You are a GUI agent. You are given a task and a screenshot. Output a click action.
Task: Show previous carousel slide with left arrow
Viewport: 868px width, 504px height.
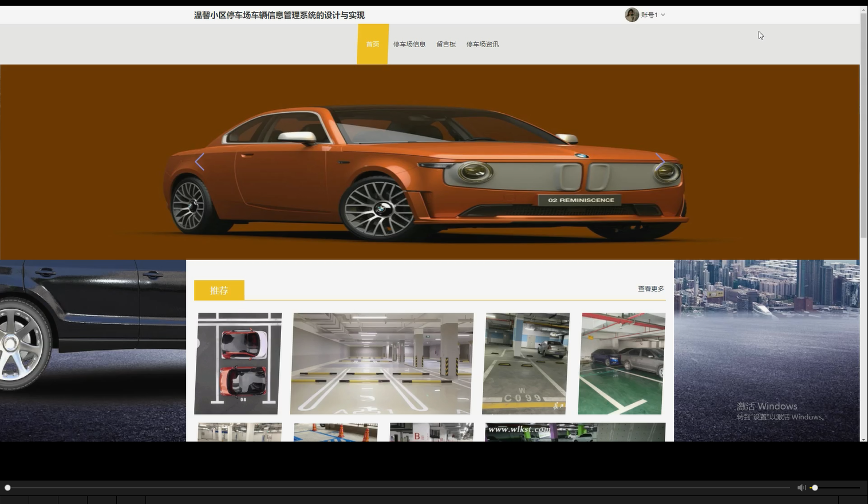pos(199,162)
